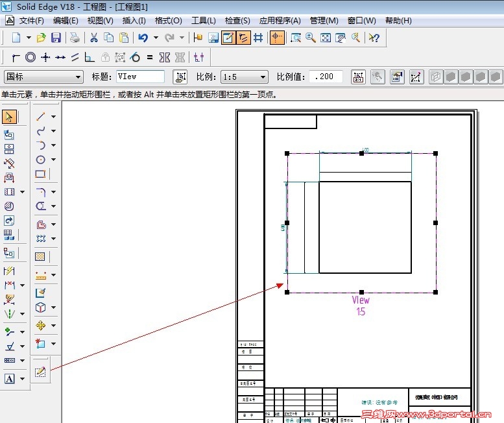Open the 检查(S) menu
504x423 pixels.
pyautogui.click(x=237, y=21)
